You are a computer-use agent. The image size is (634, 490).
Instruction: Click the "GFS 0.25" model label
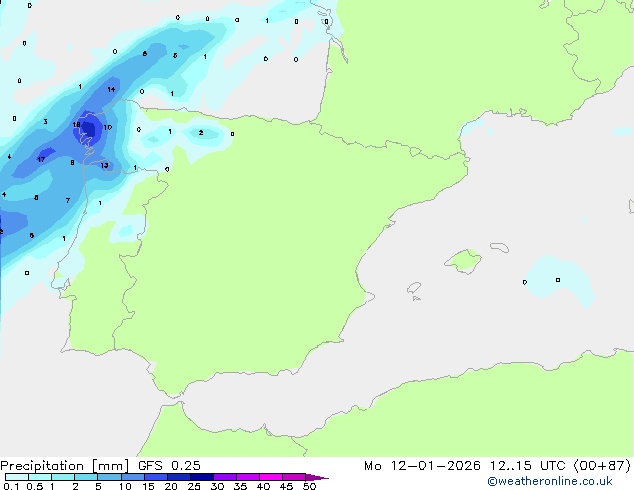169,466
